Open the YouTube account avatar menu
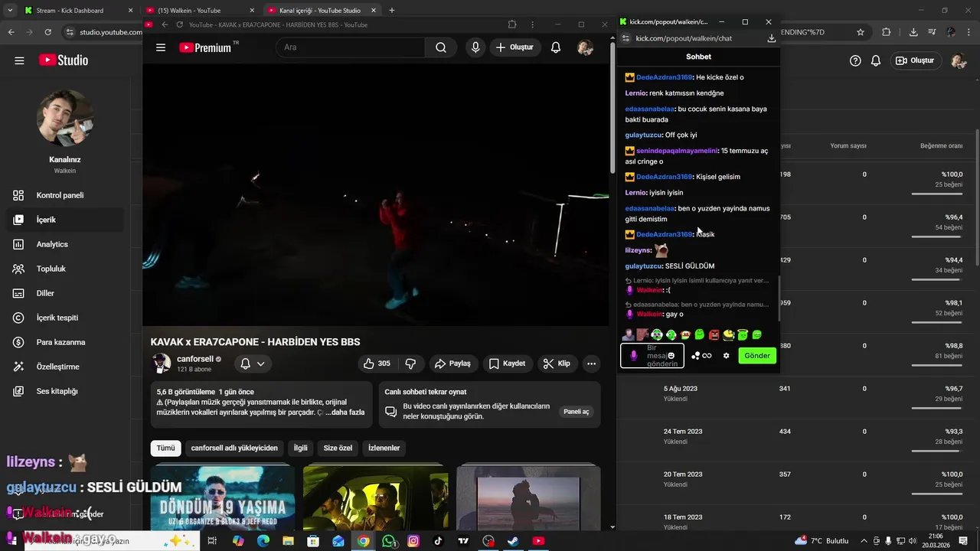This screenshot has width=980, height=551. (x=585, y=47)
